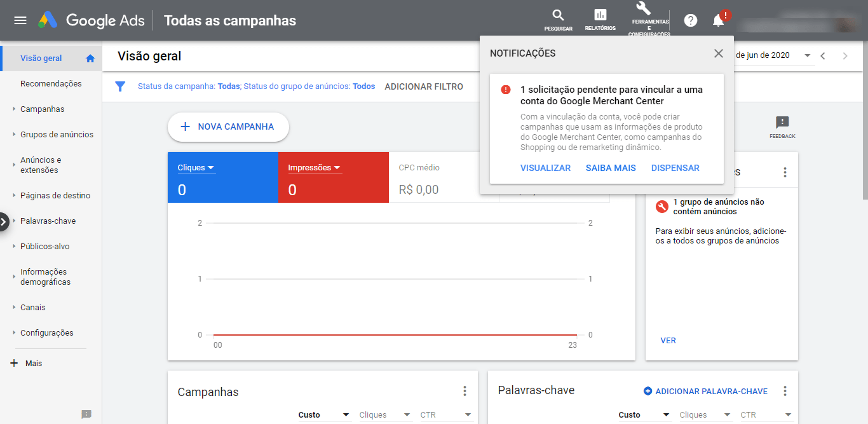Click the CPC médio metric tile
The height and width of the screenshot is (424, 868).
[x=444, y=177]
